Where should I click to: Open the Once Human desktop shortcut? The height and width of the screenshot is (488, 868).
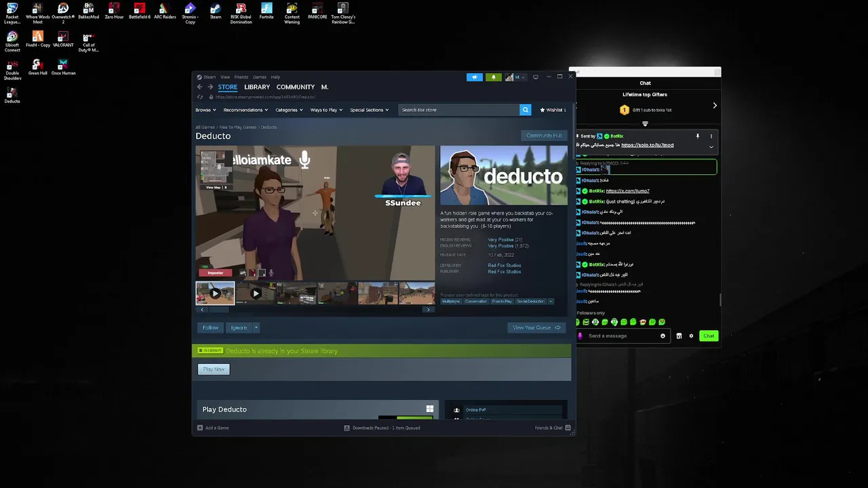[x=63, y=67]
